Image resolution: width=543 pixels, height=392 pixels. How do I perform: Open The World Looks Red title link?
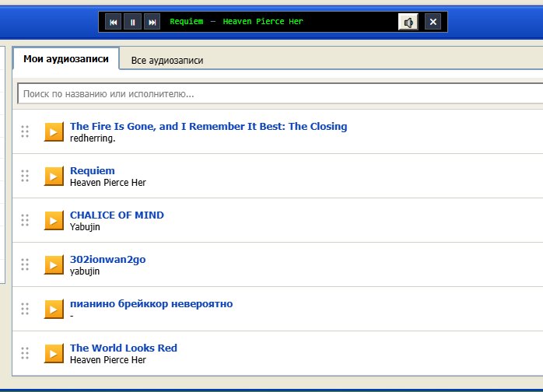click(x=123, y=348)
